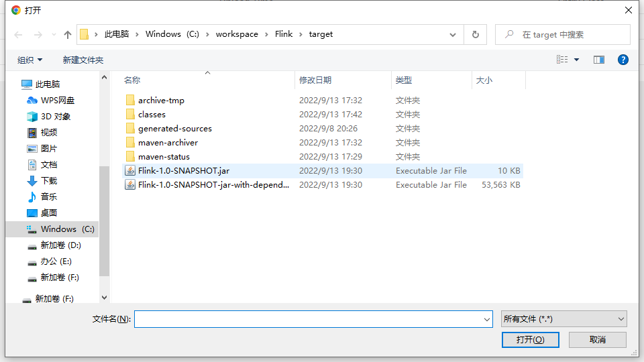The width and height of the screenshot is (644, 362).
Task: Open 文档 folder in sidebar
Action: 49,165
